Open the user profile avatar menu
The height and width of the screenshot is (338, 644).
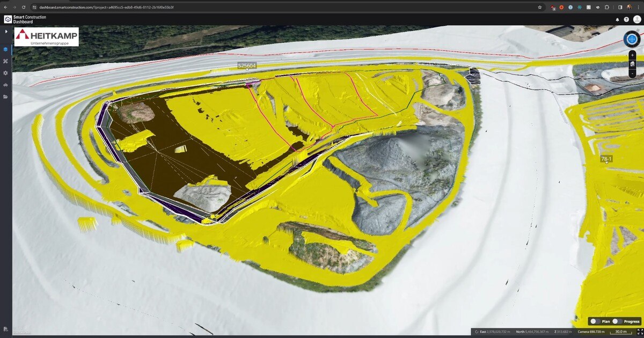637,19
